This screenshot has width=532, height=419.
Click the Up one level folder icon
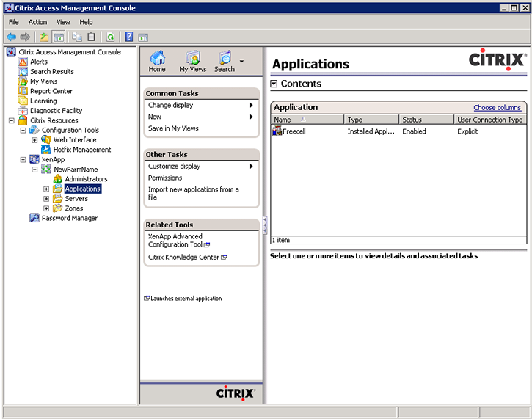coord(44,37)
